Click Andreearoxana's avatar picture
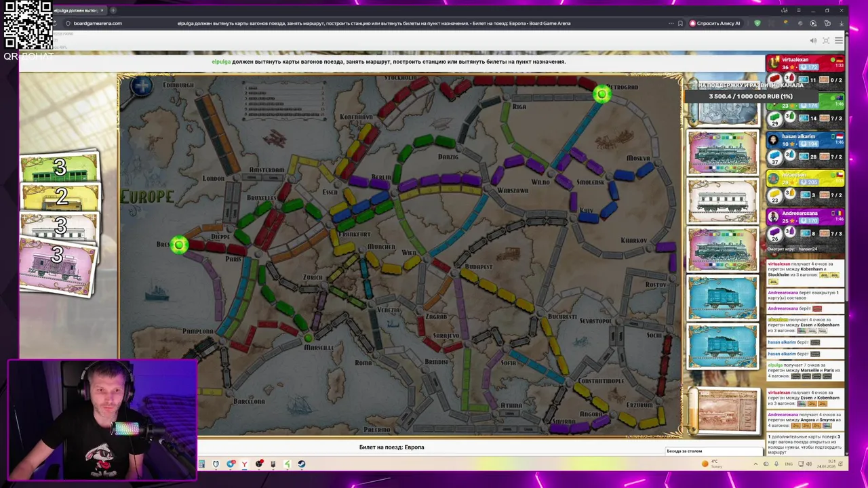The width and height of the screenshot is (868, 488). 774,216
